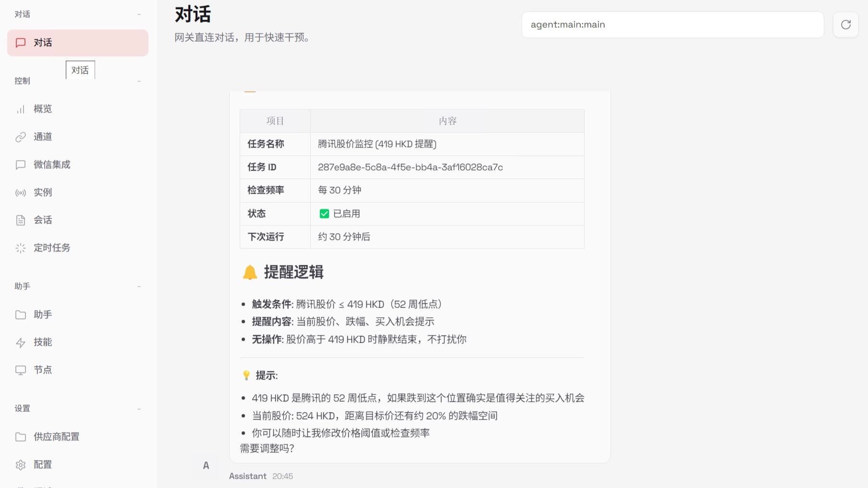
Task: Open 配置 via the gear icon
Action: (x=21, y=464)
